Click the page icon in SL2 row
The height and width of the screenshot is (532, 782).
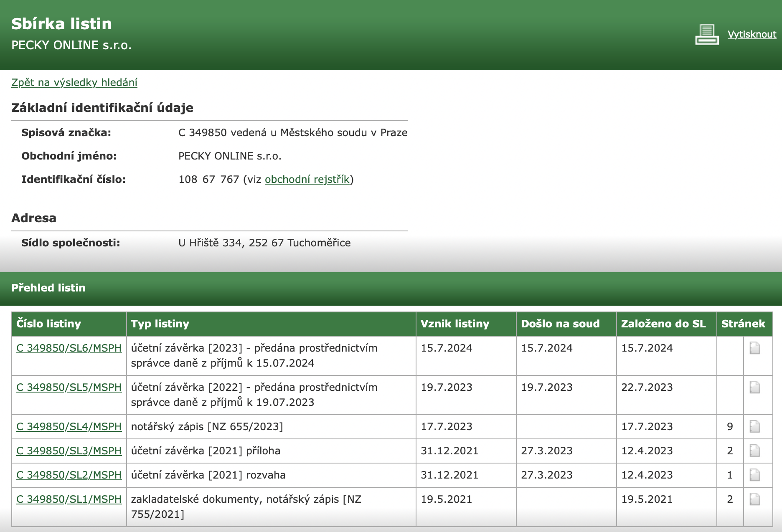(x=755, y=475)
